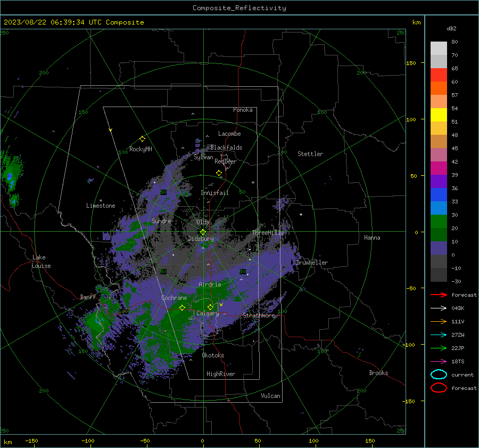Click the dBZ legend heading
The height and width of the screenshot is (448, 479).
451,28
